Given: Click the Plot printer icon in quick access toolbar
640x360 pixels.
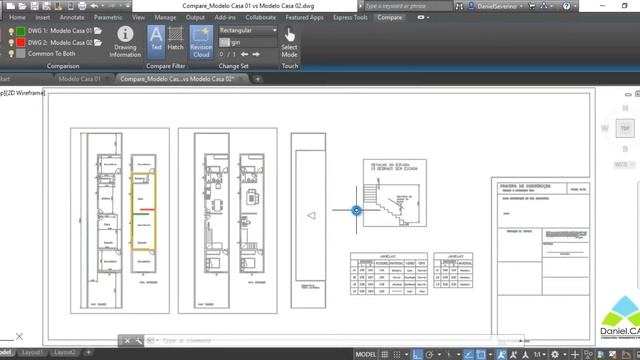Looking at the screenshot, I should point(82,6).
